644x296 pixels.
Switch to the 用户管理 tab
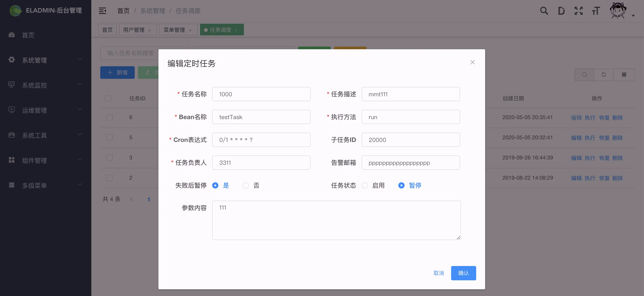[134, 30]
